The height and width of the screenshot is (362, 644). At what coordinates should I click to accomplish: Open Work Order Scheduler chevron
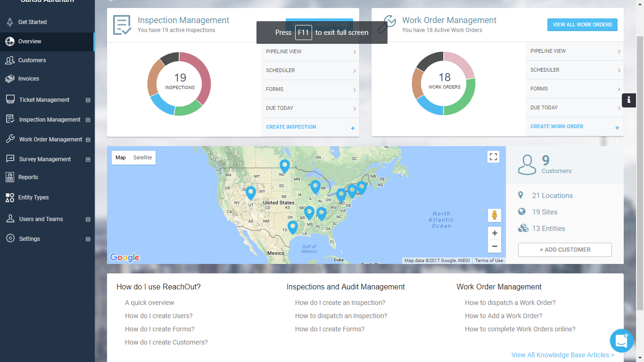click(619, 70)
